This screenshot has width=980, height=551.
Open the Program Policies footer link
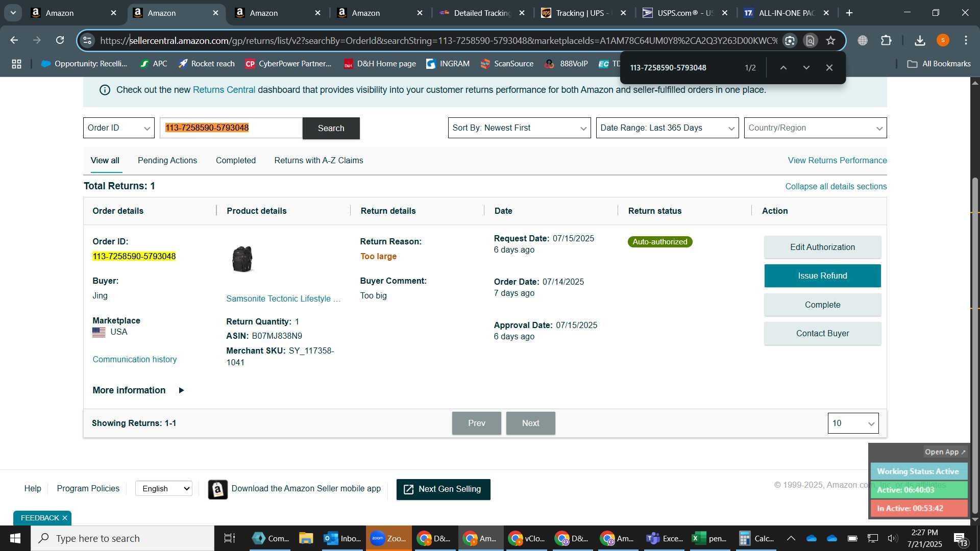[x=88, y=488]
